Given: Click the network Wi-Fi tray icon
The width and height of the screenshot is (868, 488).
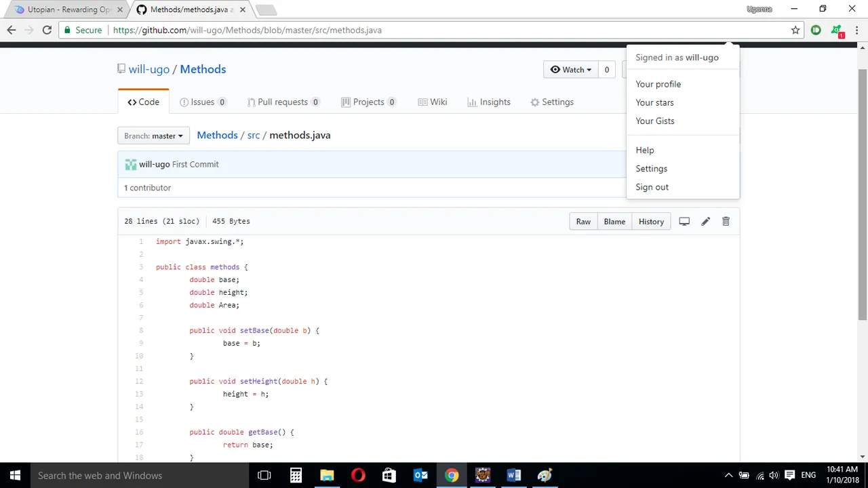Looking at the screenshot, I should pos(759,475).
